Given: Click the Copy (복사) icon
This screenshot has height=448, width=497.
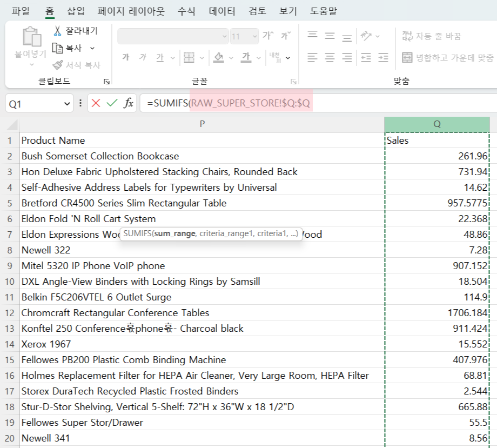Looking at the screenshot, I should (x=57, y=48).
